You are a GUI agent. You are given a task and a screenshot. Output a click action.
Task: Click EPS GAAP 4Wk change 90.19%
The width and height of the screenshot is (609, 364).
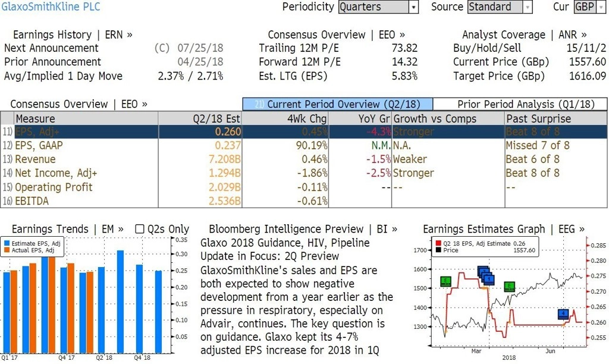[312, 146]
